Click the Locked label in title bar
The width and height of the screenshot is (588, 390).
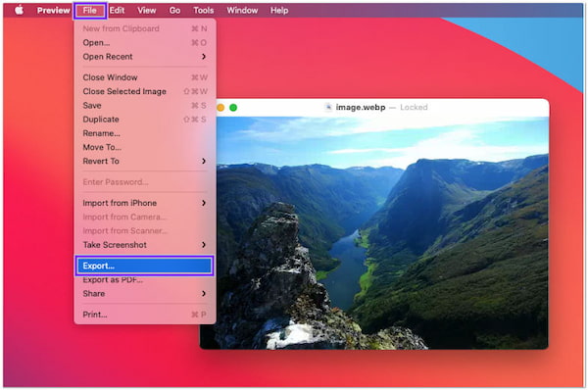click(414, 107)
